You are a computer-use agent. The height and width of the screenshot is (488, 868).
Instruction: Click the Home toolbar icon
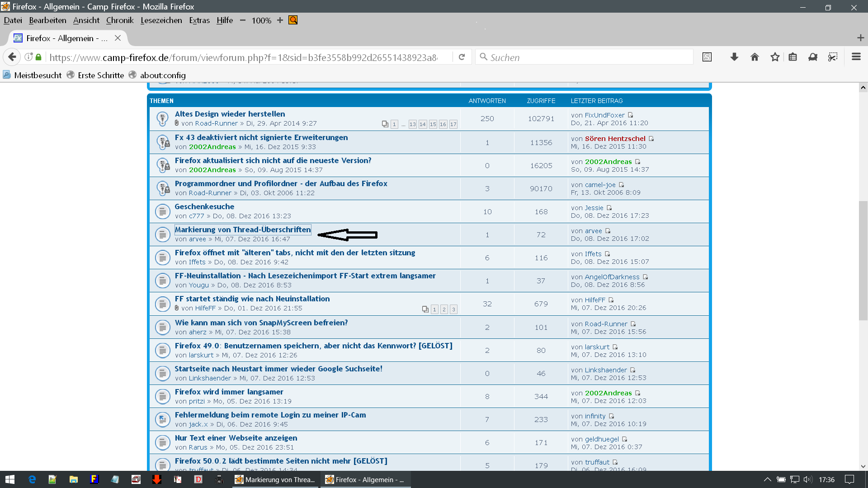(x=755, y=57)
